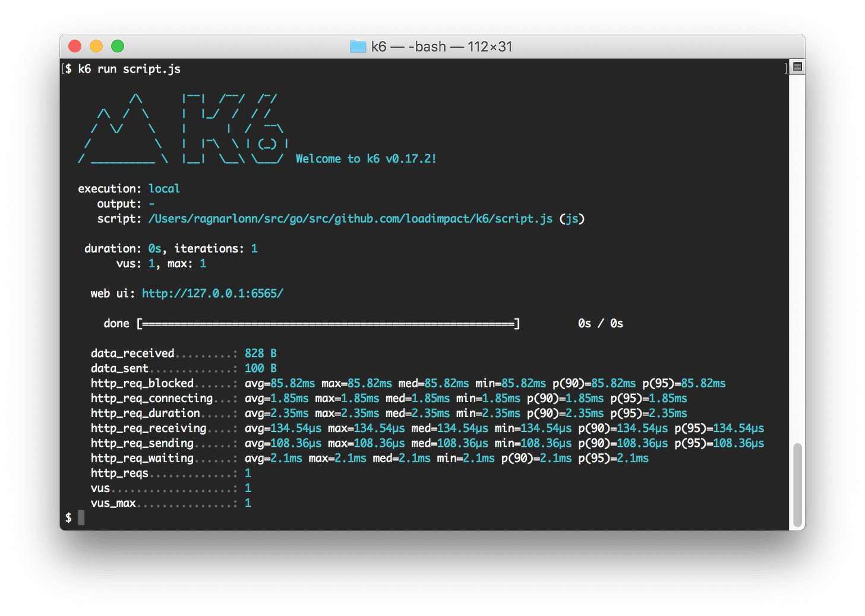Click the 'http_req_duration' metric name

coord(146,413)
